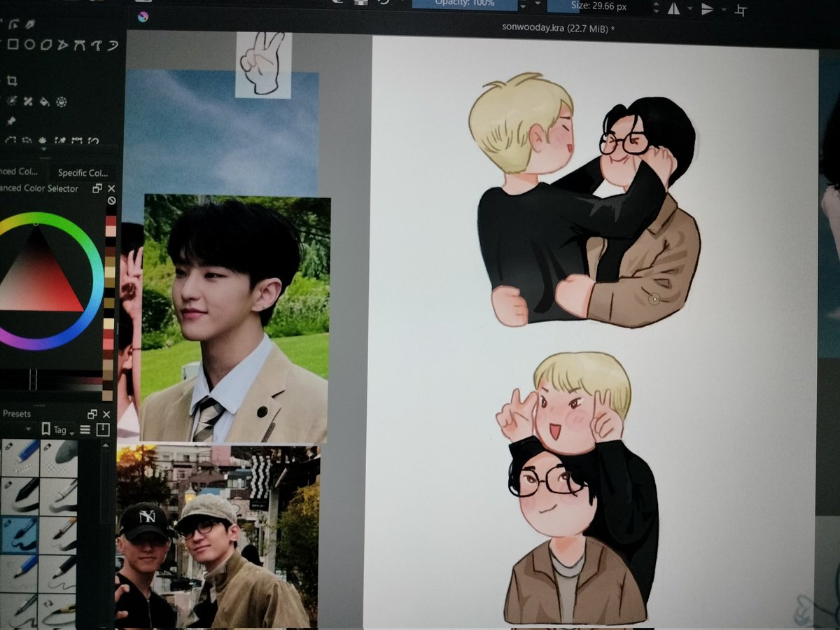Click the peace-sign hand sketch reference

click(262, 64)
